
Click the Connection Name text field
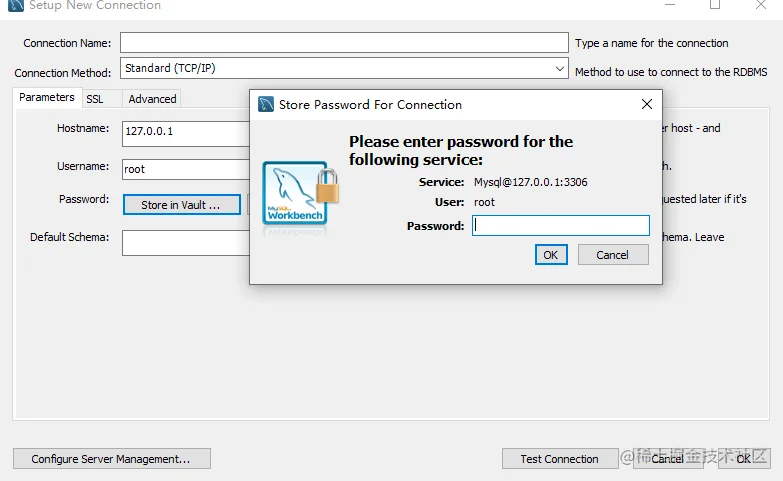click(x=344, y=42)
